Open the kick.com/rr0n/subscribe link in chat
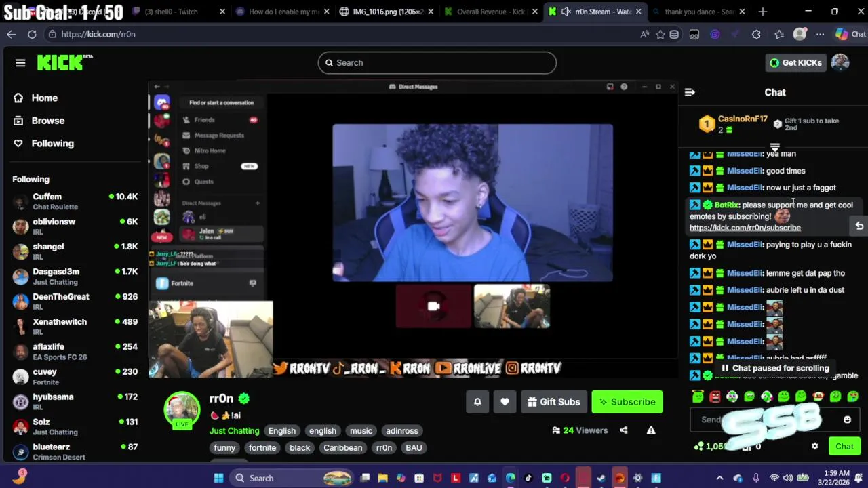This screenshot has height=488, width=868. pos(745,228)
